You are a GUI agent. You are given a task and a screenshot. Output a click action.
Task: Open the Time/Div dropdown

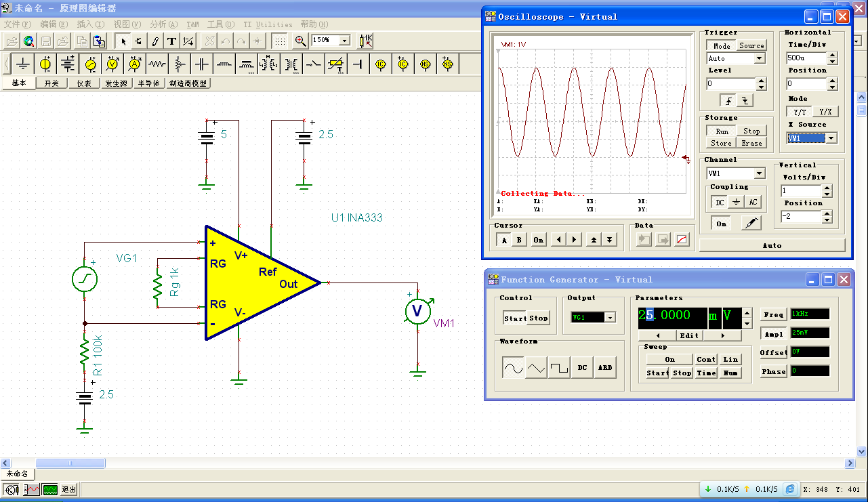coord(833,59)
